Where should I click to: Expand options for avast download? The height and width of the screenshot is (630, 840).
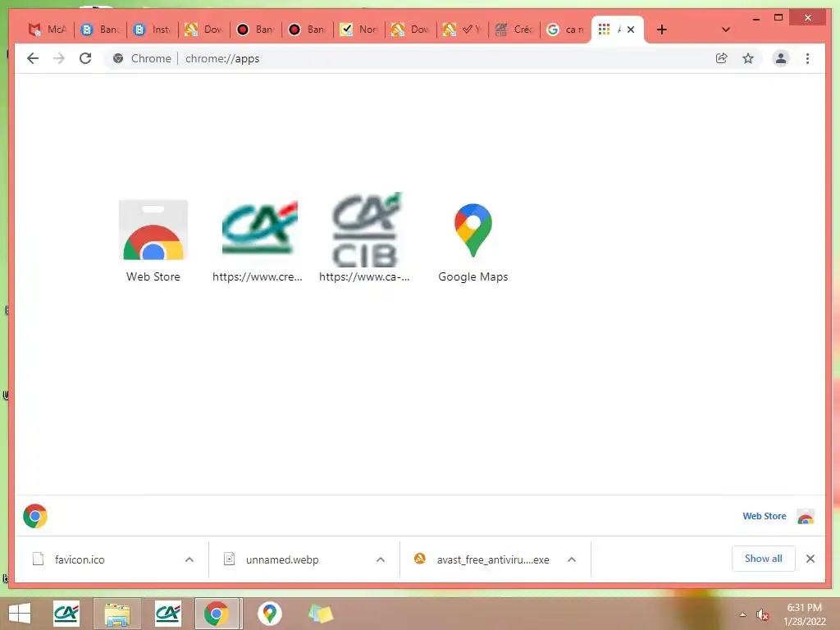tap(572, 559)
